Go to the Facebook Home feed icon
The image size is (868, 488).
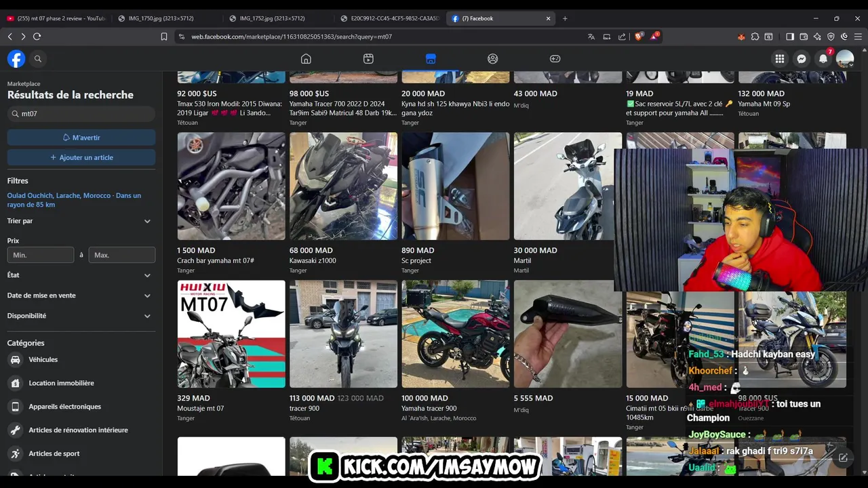pos(306,59)
